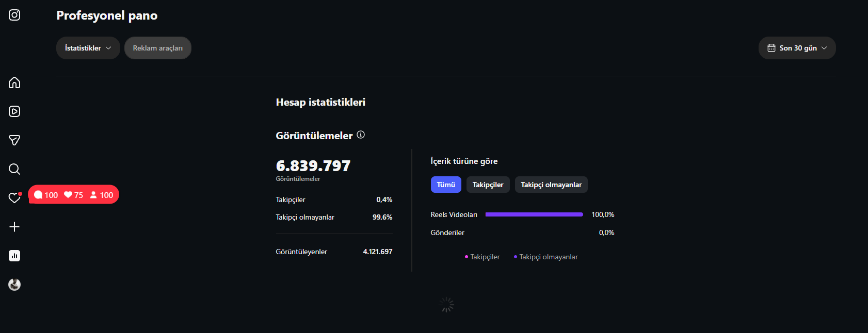The image size is (868, 333).
Task: Go to the Home feed icon
Action: coord(14,82)
